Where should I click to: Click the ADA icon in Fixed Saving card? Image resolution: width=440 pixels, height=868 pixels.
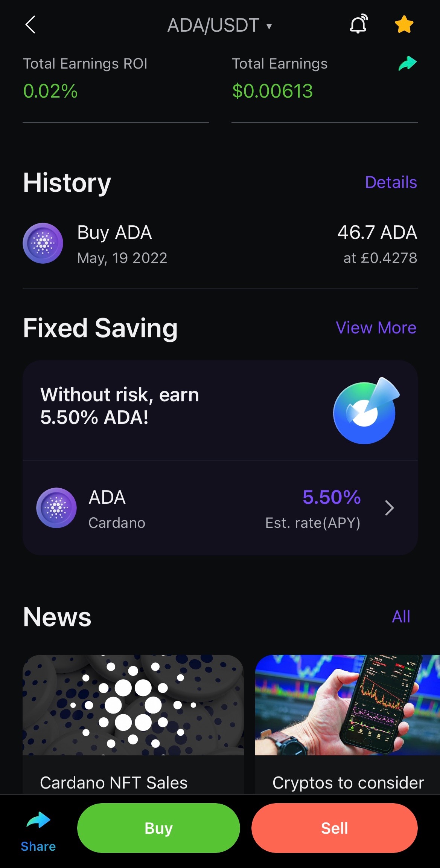click(56, 508)
